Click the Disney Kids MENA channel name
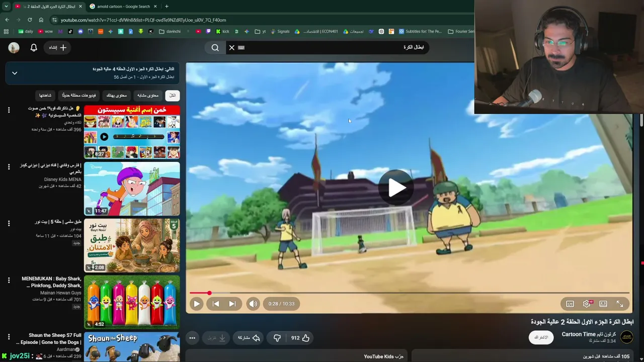This screenshot has height=362, width=644. (x=62, y=179)
